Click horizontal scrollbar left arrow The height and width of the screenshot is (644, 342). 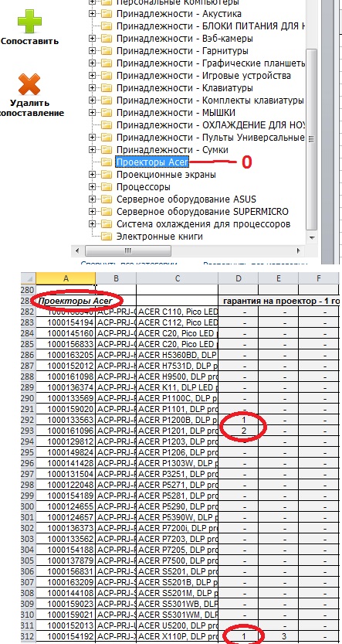click(77, 250)
